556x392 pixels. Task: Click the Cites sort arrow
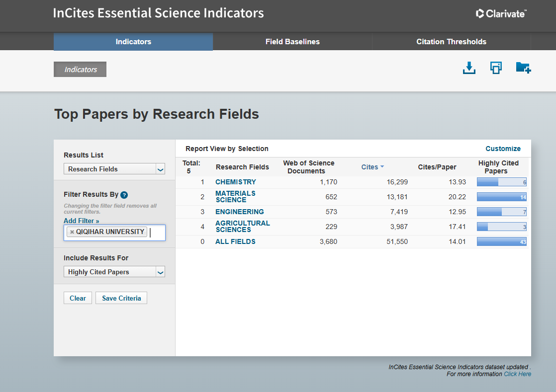382,167
